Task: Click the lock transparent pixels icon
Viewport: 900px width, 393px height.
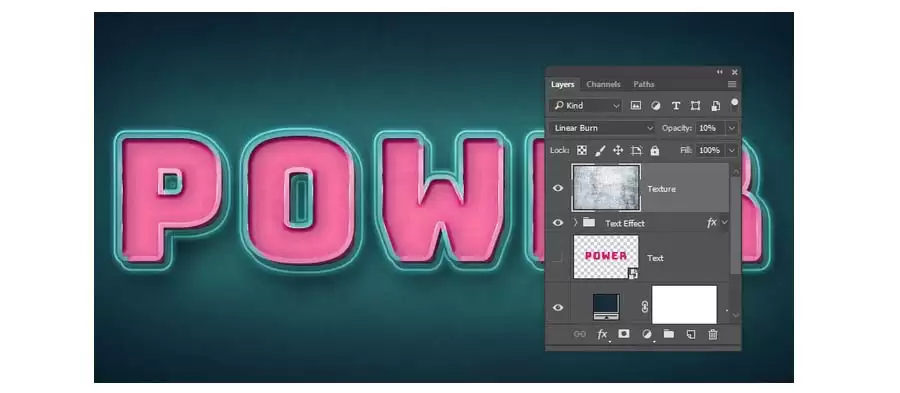Action: (581, 150)
